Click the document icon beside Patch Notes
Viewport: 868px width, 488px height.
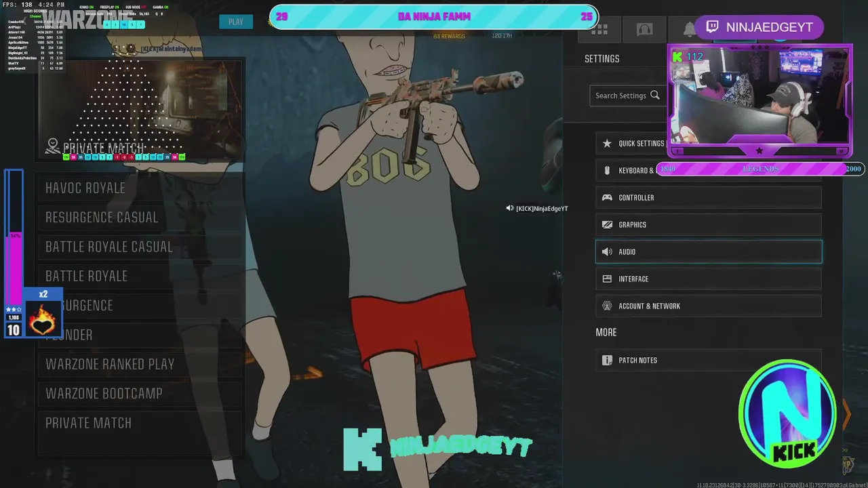pos(607,361)
